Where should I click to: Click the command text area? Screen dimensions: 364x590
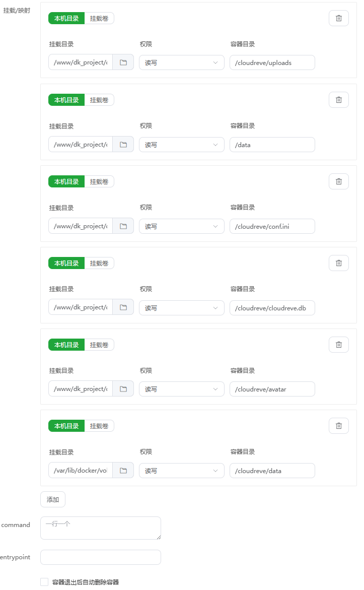click(101, 528)
